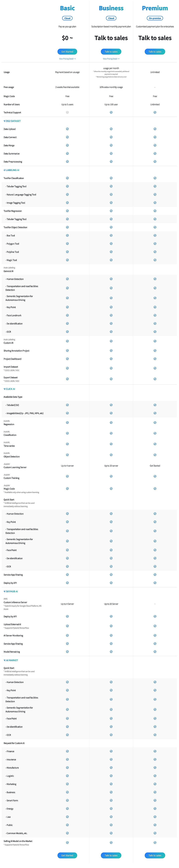The width and height of the screenshot is (179, 868).
Task: Click the DS2 DATASET section icon
Action: (4, 121)
